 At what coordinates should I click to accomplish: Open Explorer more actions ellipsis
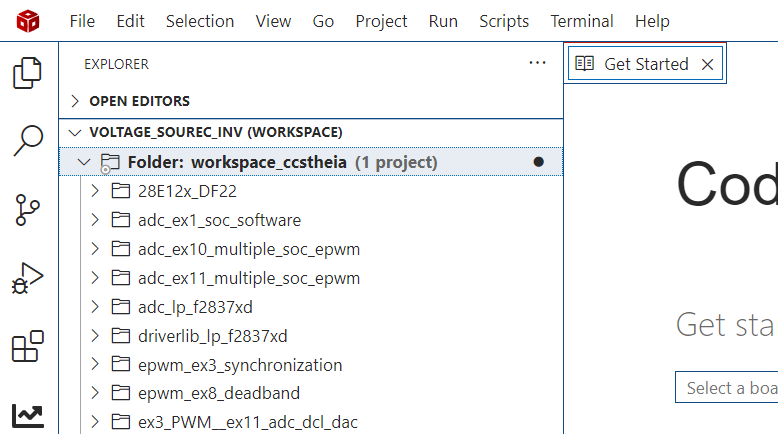pos(537,63)
